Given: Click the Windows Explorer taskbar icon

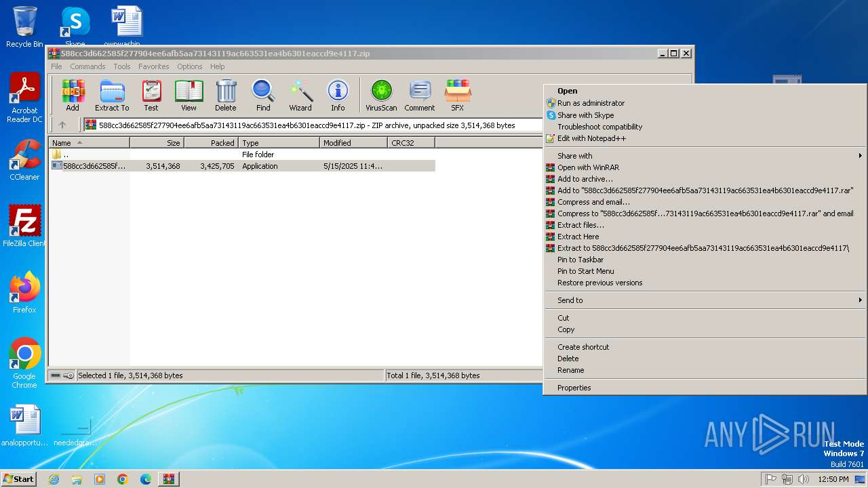Looking at the screenshot, I should 77,479.
